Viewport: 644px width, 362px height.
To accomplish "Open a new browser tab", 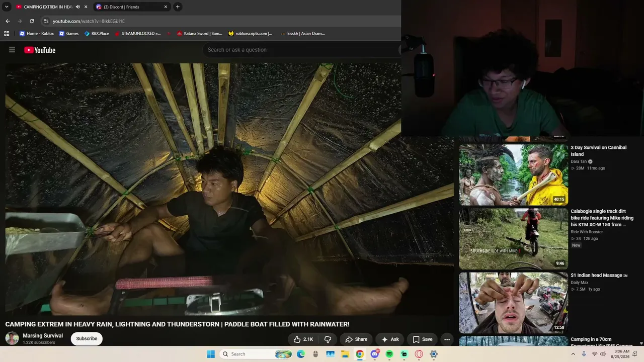I will pyautogui.click(x=178, y=7).
